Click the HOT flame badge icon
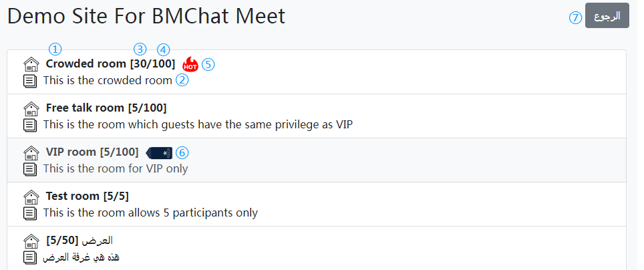 [x=190, y=64]
